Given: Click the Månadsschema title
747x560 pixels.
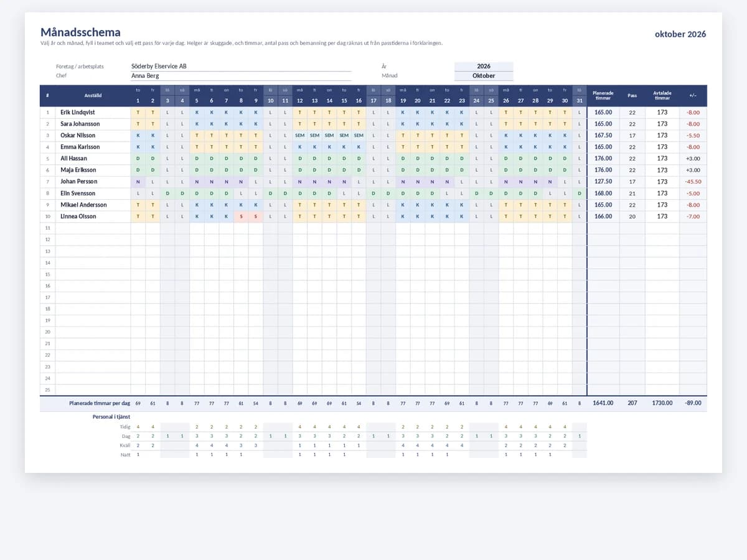Looking at the screenshot, I should pyautogui.click(x=81, y=32).
